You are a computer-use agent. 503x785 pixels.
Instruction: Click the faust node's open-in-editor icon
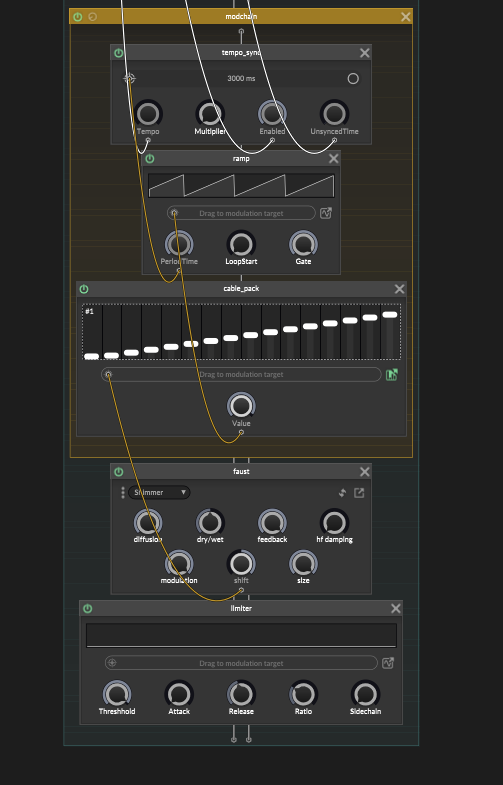click(x=359, y=493)
